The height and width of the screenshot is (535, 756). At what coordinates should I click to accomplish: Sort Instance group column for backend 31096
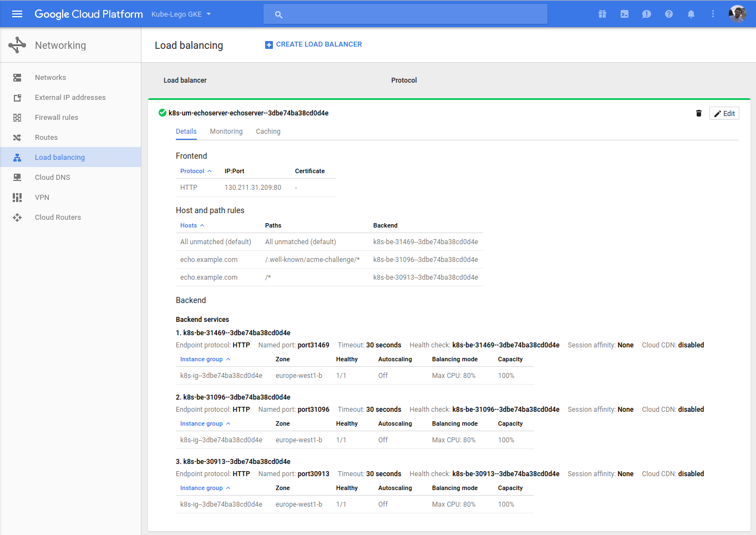(205, 423)
